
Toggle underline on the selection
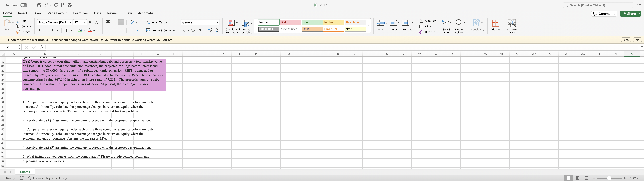coord(53,30)
